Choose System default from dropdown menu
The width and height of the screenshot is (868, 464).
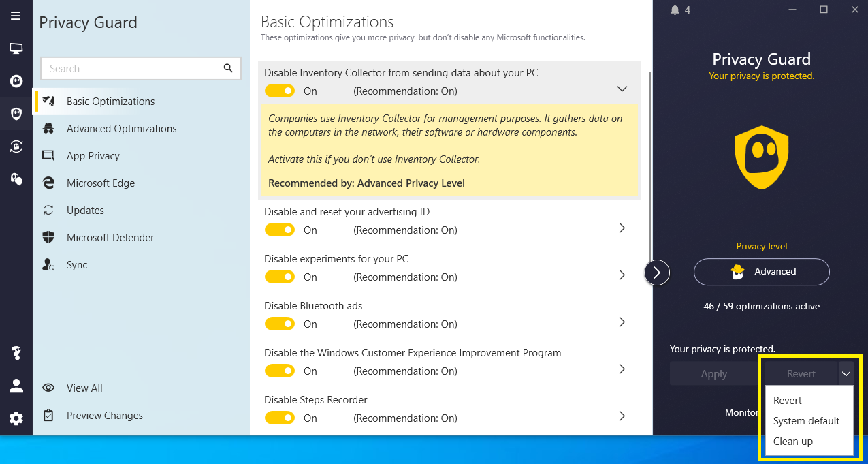(x=809, y=420)
